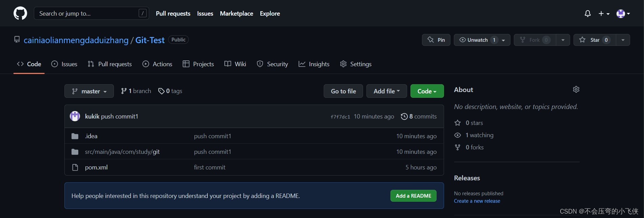Open the green Code dropdown
This screenshot has height=218, width=644.
point(427,91)
